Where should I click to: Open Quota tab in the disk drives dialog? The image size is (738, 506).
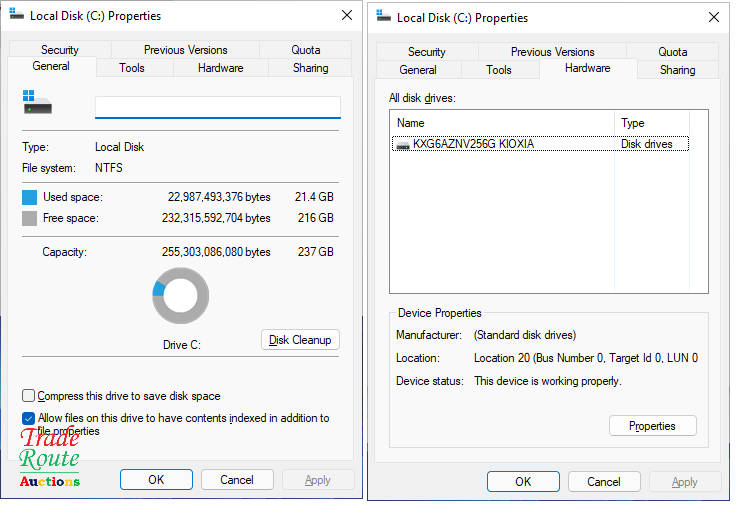672,51
